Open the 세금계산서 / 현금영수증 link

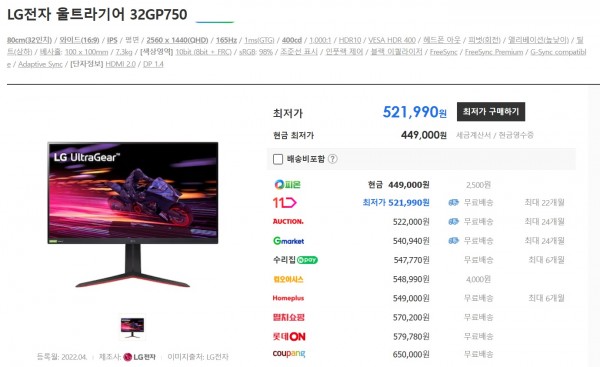(494, 135)
